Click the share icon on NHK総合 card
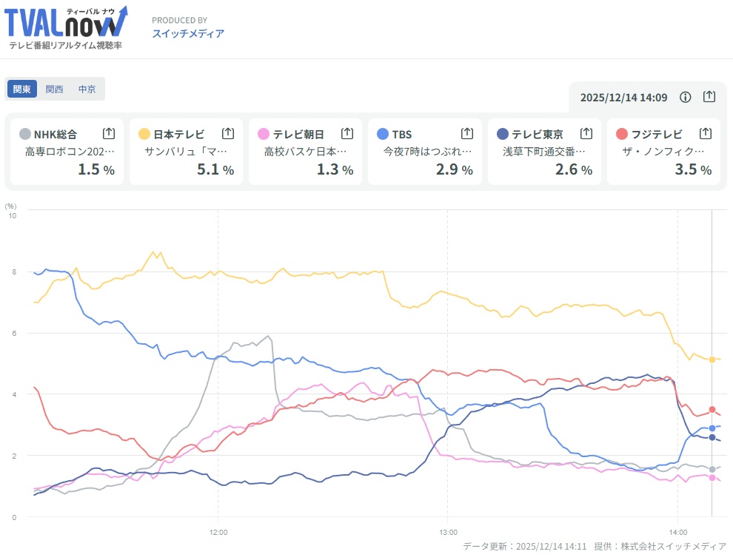The width and height of the screenshot is (733, 560). (109, 133)
